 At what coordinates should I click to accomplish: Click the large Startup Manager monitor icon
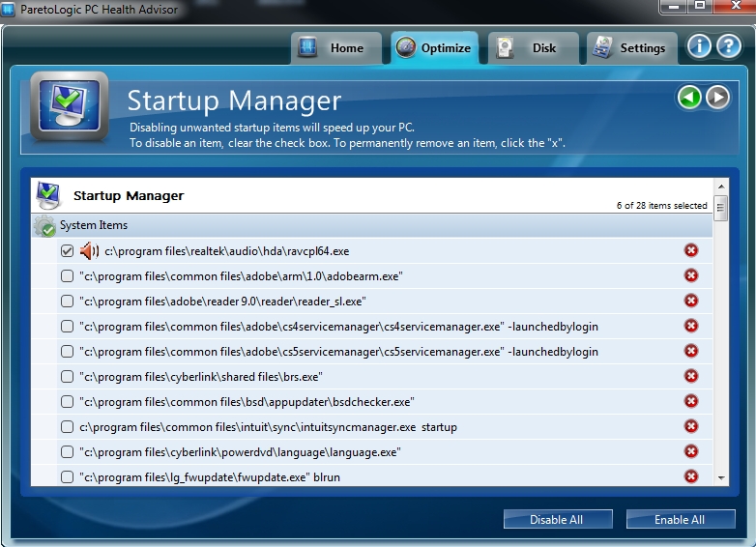(x=70, y=106)
